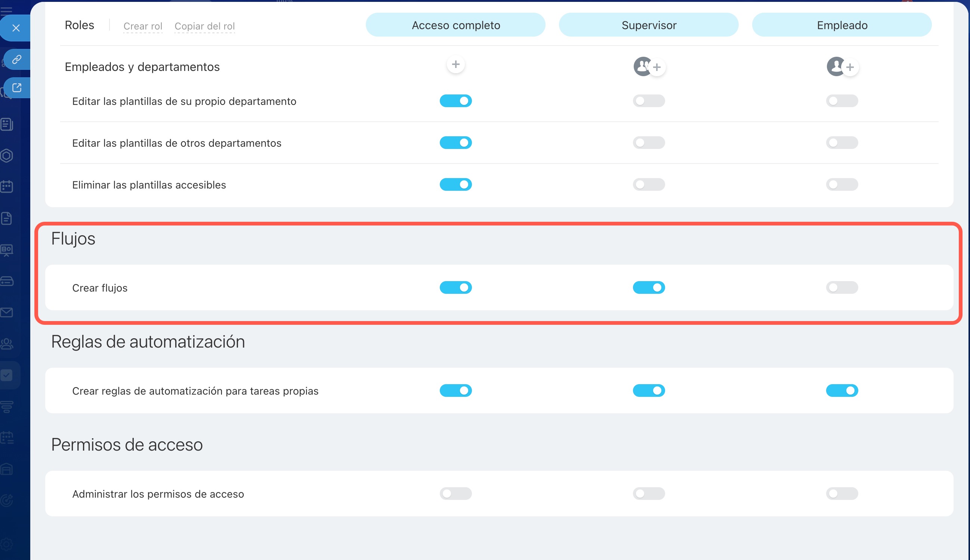Open the documents icon in sidebar

7,218
